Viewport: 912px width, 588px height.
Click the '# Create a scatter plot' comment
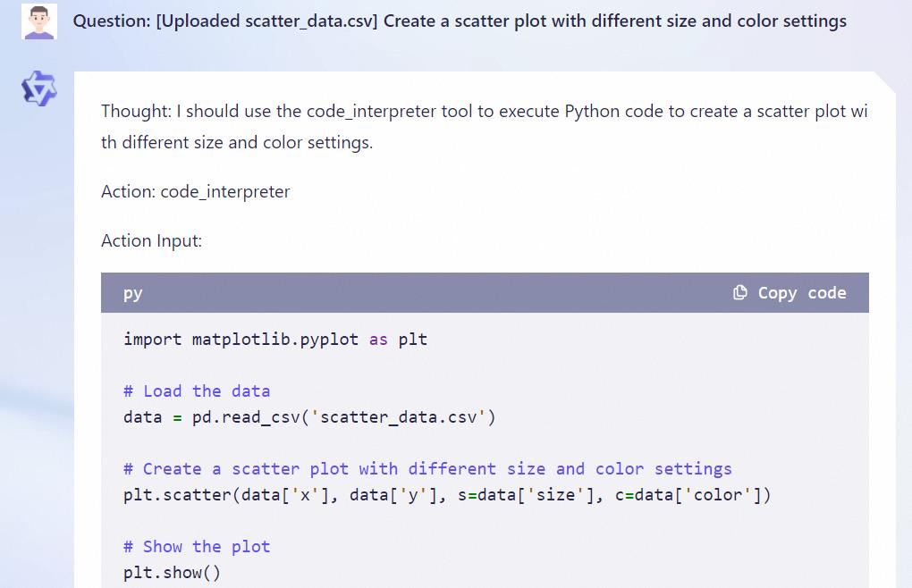(x=427, y=469)
